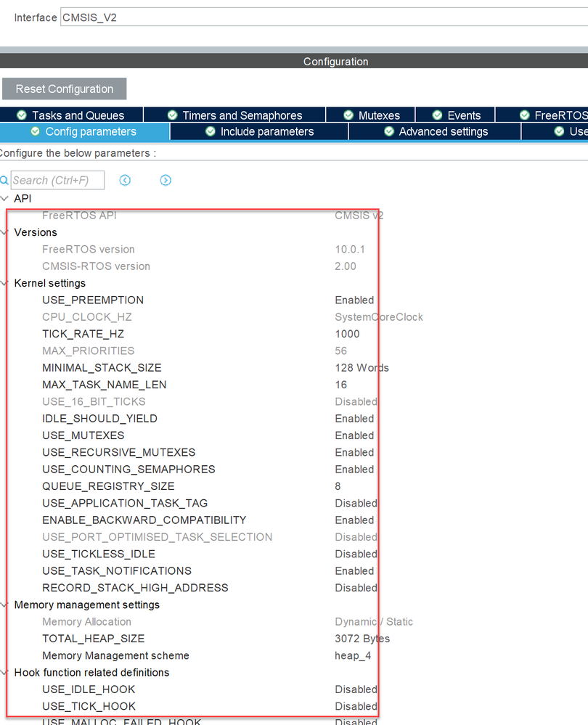Select the MAX_TASK_NAME_LEN parameter label
Viewport: 588px width, 725px height.
pos(104,385)
